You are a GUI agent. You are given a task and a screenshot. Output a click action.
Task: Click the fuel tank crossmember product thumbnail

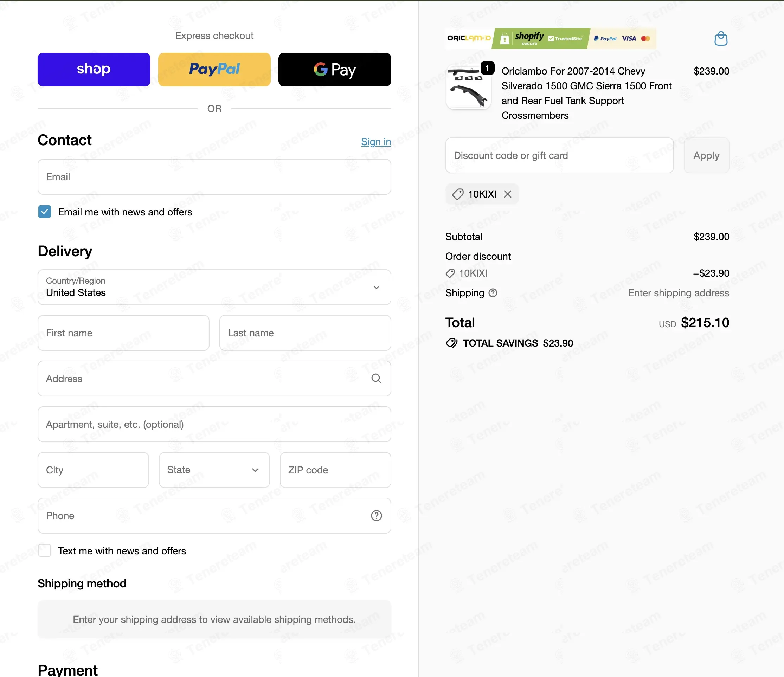(468, 87)
